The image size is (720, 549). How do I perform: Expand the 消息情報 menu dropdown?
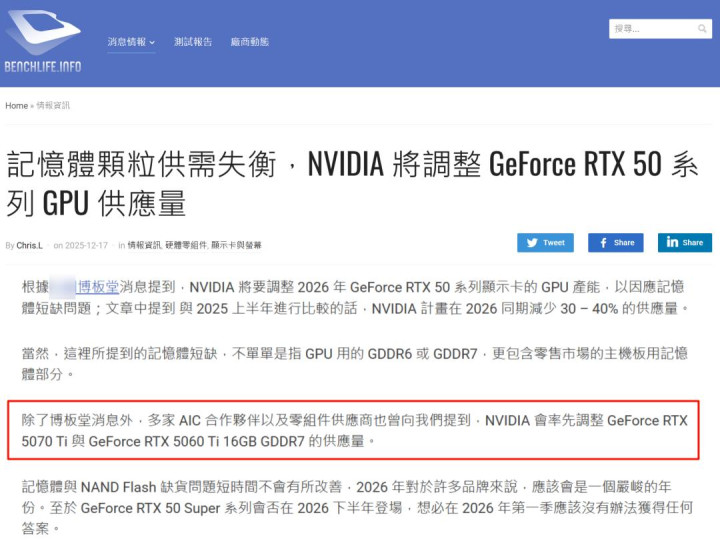(x=131, y=42)
